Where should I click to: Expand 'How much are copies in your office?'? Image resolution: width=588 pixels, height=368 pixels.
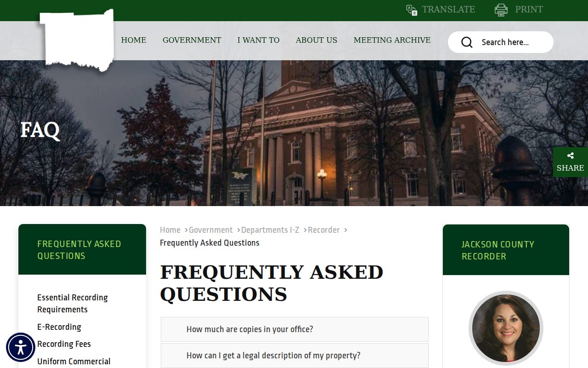point(294,329)
